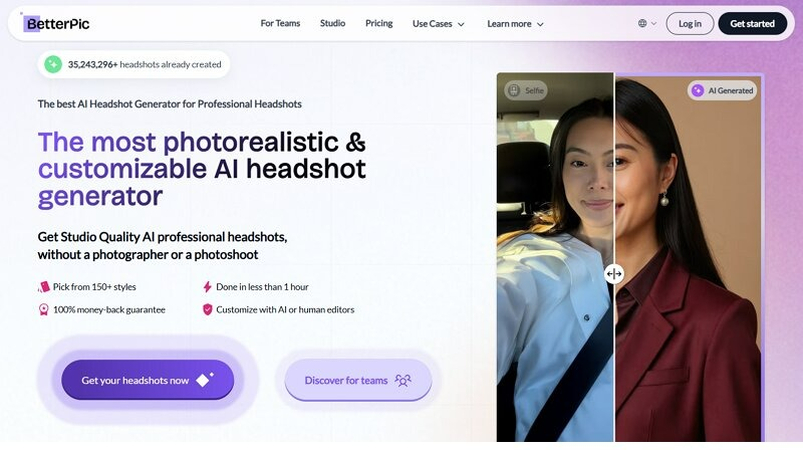803x450 pixels.
Task: Click "Pick from 150+ styles" text
Action: pos(94,287)
